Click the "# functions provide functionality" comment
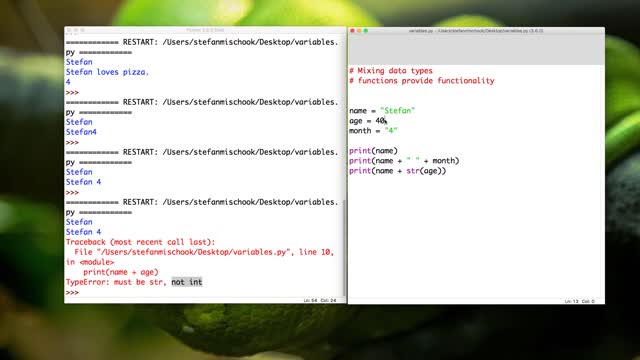This screenshot has height=360, width=640. pos(422,81)
